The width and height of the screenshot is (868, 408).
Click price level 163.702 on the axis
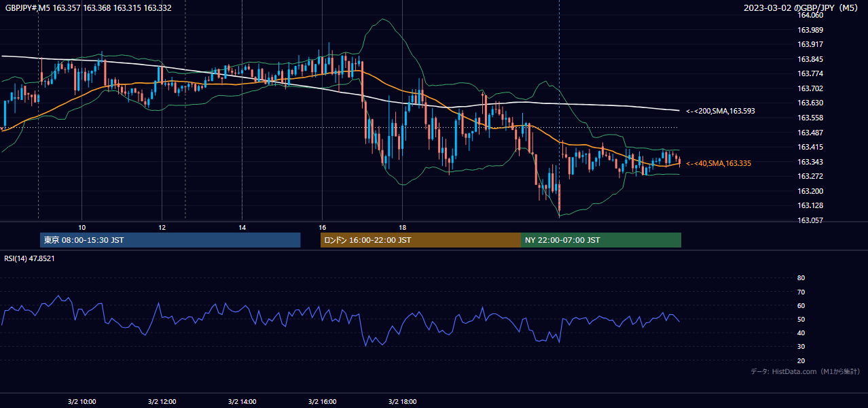click(x=810, y=88)
